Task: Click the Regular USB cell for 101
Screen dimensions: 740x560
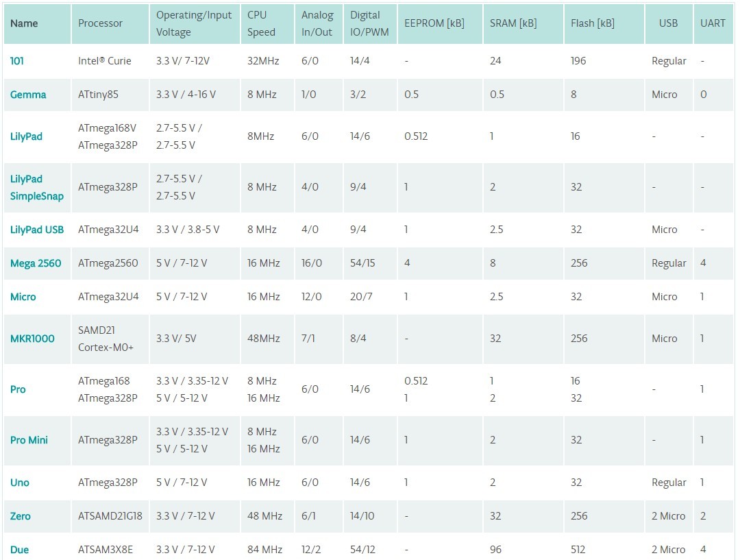Action: coord(669,61)
